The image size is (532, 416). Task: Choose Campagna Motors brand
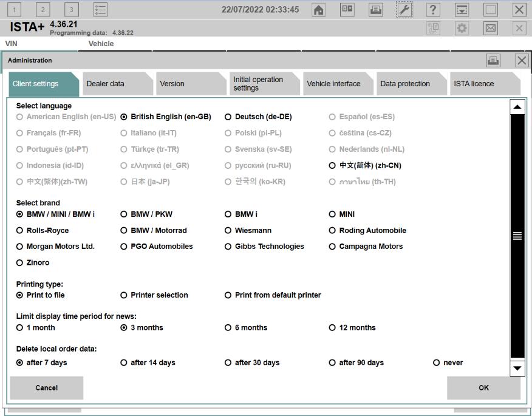[366, 247]
